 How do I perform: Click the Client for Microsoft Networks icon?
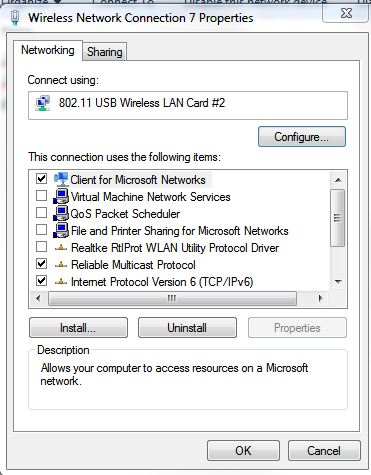tap(61, 179)
